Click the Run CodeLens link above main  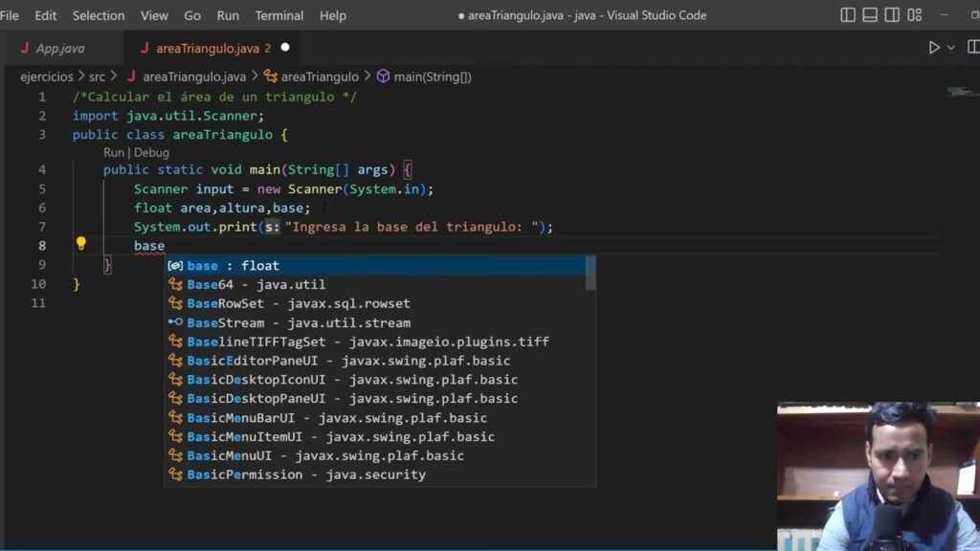(x=113, y=152)
